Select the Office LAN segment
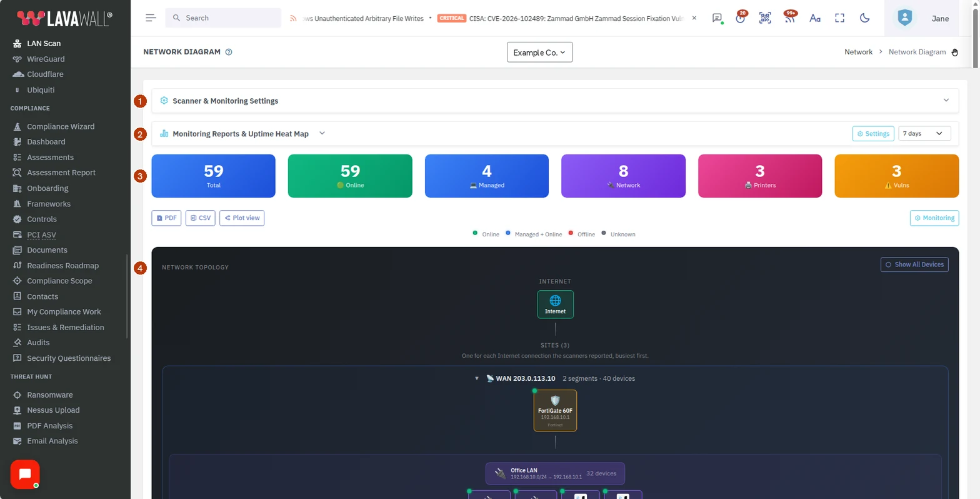Viewport: 980px width, 499px height. [555, 473]
